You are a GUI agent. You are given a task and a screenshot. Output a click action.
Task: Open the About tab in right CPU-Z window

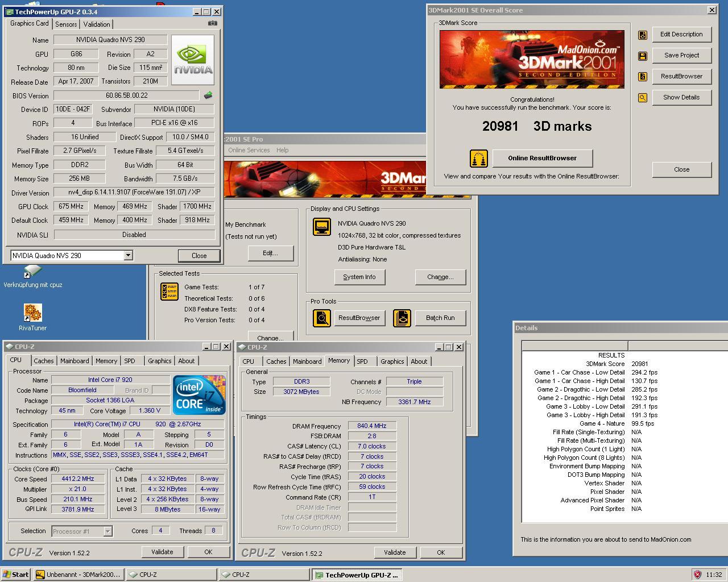(x=419, y=361)
